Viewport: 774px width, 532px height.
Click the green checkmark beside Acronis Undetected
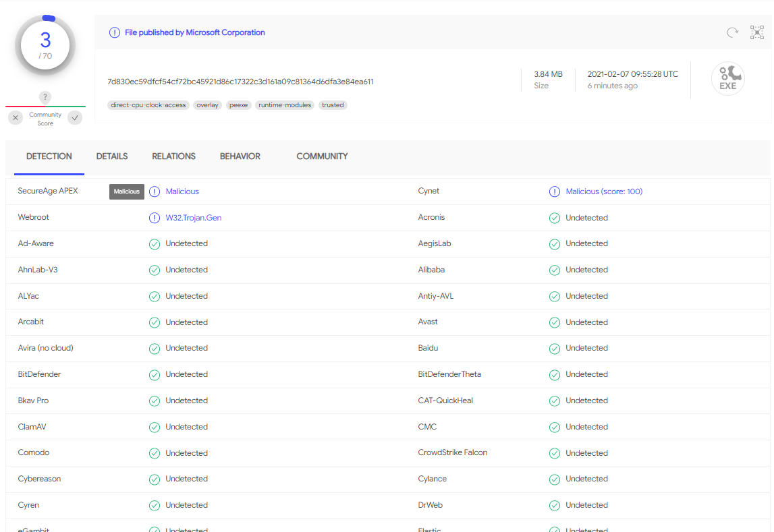554,218
